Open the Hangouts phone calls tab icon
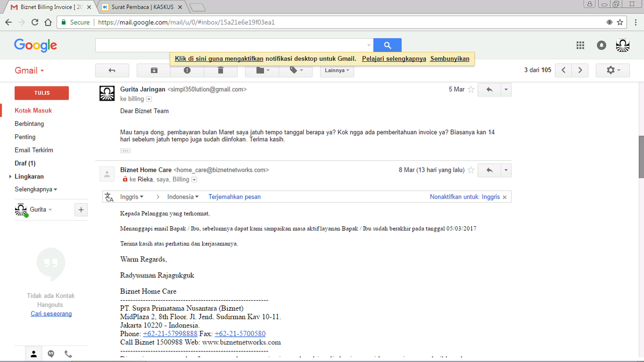This screenshot has width=644, height=362. tap(68, 354)
